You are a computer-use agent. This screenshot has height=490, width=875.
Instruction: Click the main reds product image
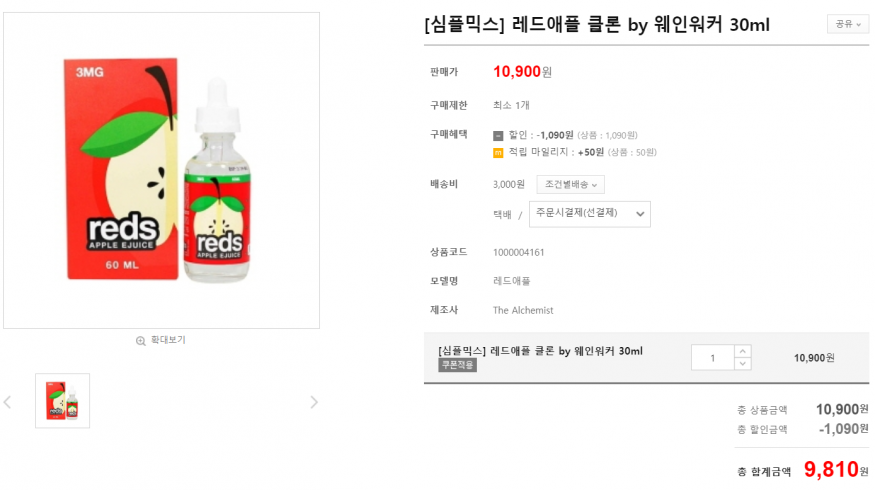tap(161, 170)
